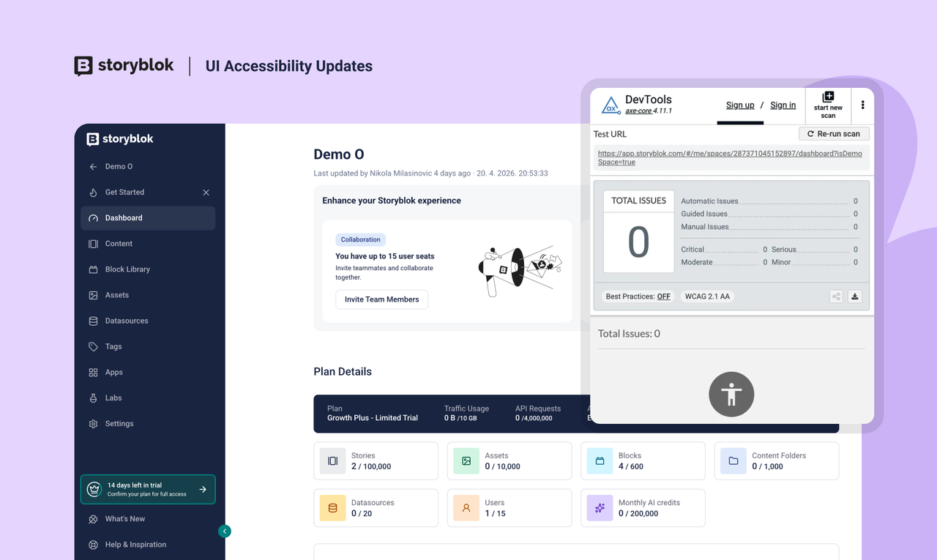The height and width of the screenshot is (560, 937).
Task: Collapse the Storyblok sidebar
Action: [224, 531]
